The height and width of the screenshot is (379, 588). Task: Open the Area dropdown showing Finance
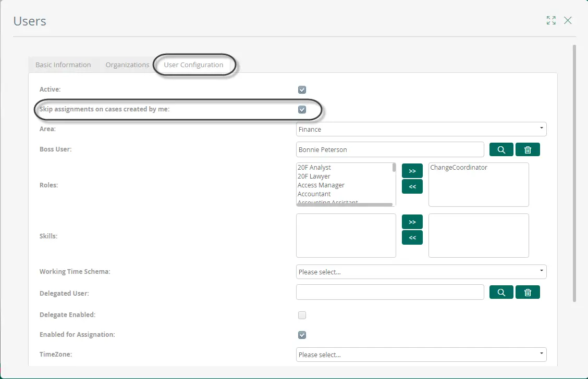pos(421,129)
